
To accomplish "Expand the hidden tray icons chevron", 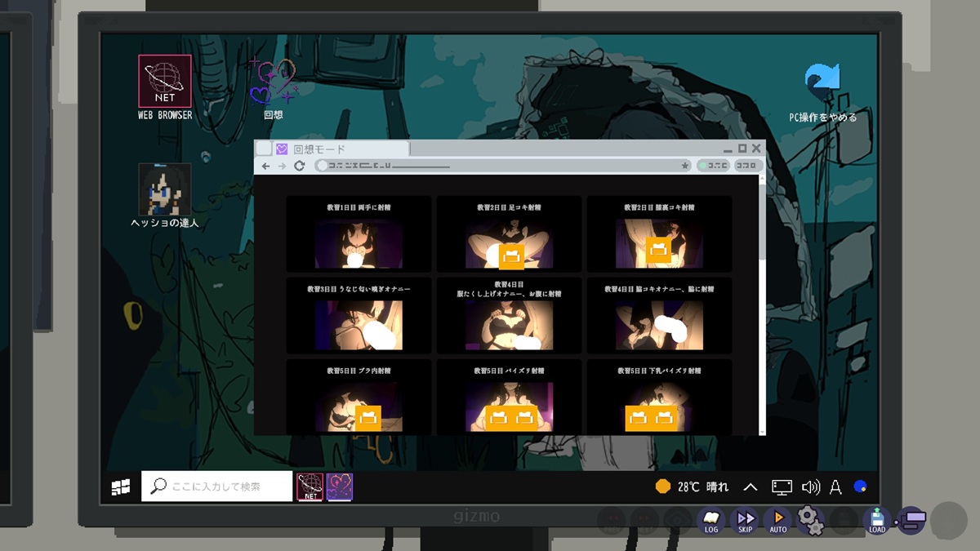I will (750, 487).
